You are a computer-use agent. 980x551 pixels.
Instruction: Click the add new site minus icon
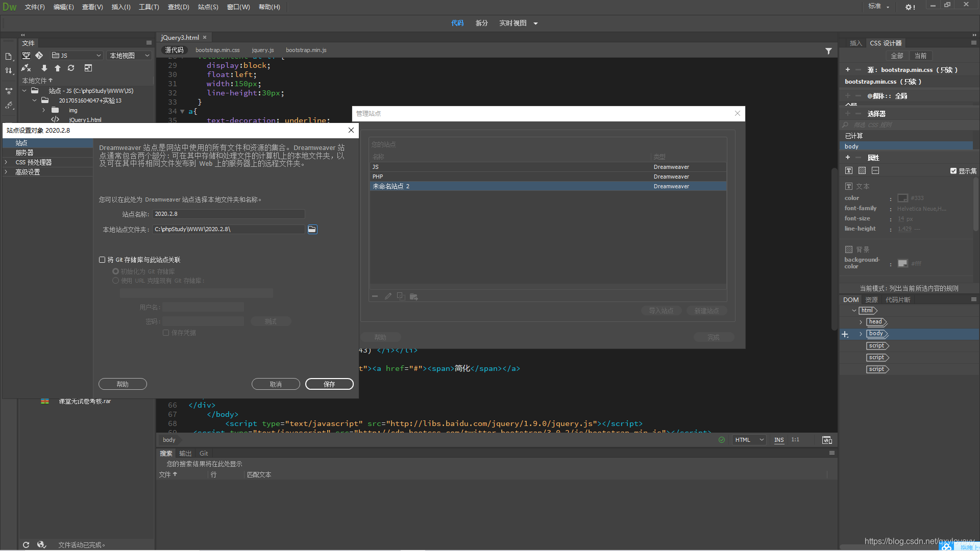pyautogui.click(x=375, y=297)
